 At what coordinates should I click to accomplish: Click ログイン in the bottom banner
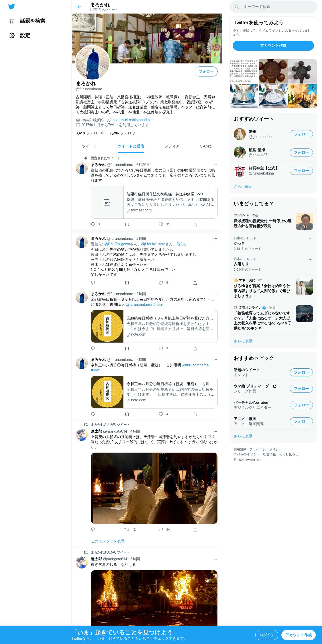coord(267,635)
